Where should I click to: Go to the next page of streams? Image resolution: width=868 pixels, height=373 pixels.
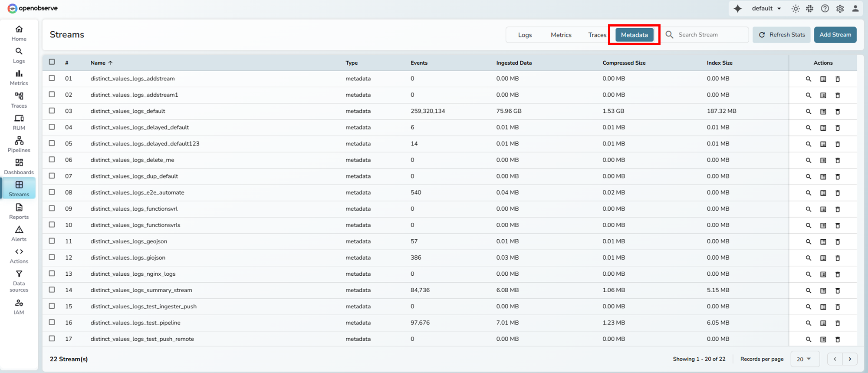[850, 359]
